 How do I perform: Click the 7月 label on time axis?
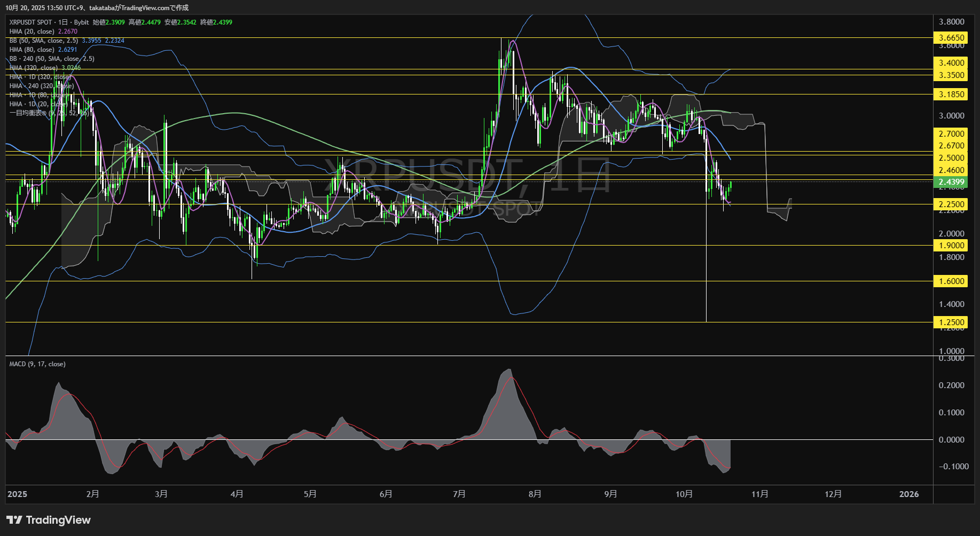point(459,494)
